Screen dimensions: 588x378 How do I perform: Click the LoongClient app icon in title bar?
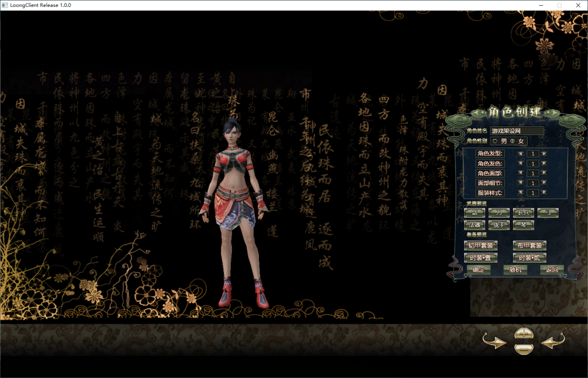[5, 5]
